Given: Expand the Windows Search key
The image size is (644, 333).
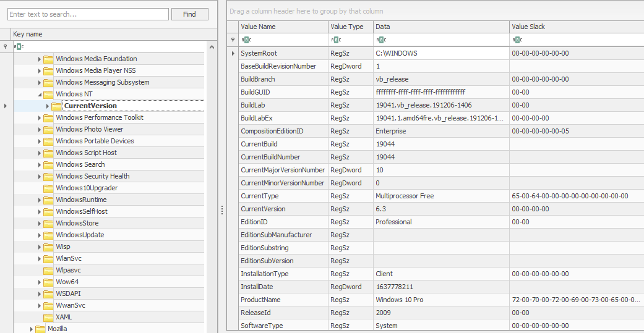Looking at the screenshot, I should [x=40, y=164].
